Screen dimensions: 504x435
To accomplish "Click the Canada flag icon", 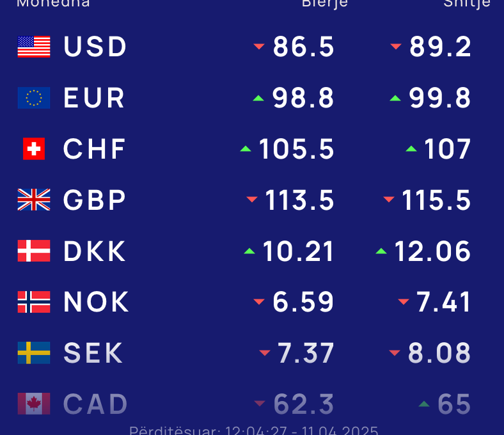I will pyautogui.click(x=34, y=404).
